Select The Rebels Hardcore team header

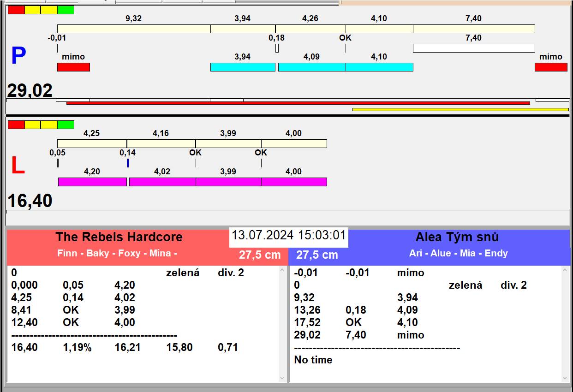119,237
